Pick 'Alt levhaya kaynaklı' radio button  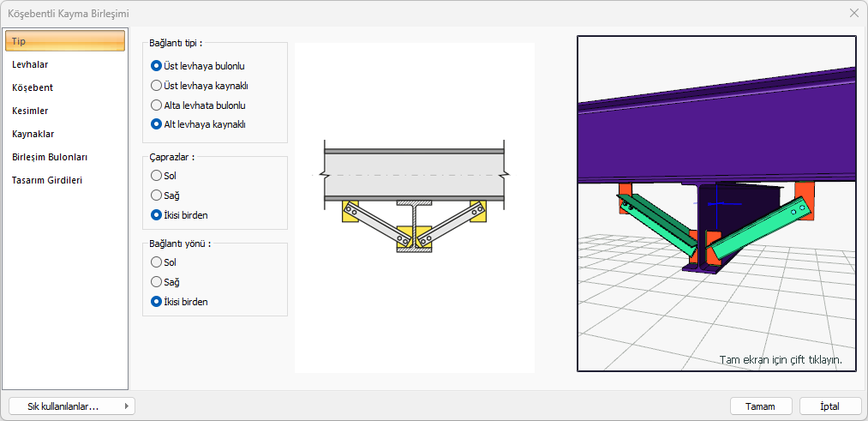point(156,123)
